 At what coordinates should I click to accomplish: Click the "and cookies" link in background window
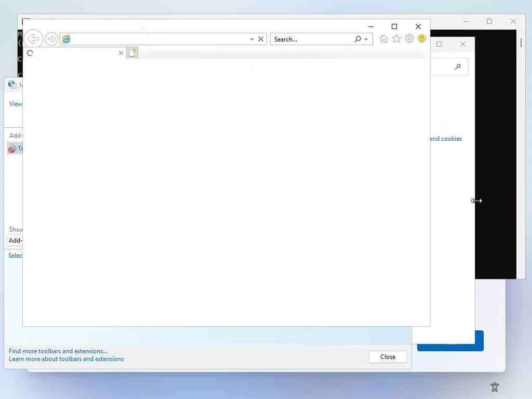[x=446, y=139]
